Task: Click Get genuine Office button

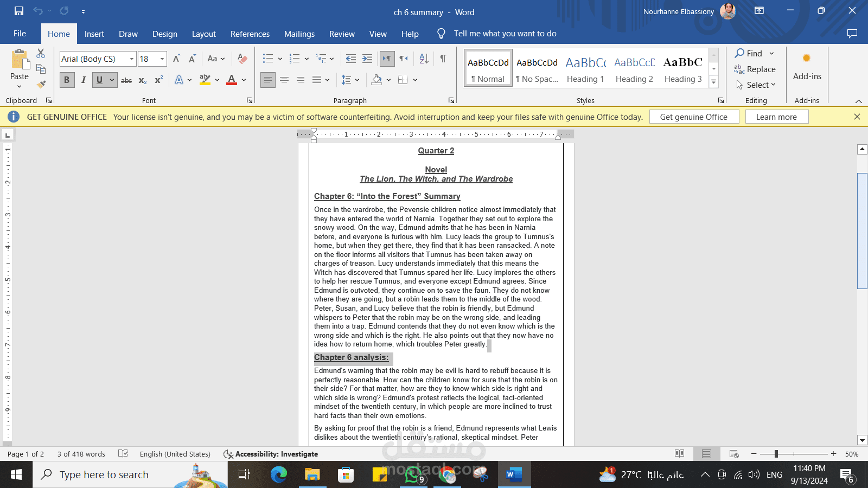Action: (x=694, y=116)
